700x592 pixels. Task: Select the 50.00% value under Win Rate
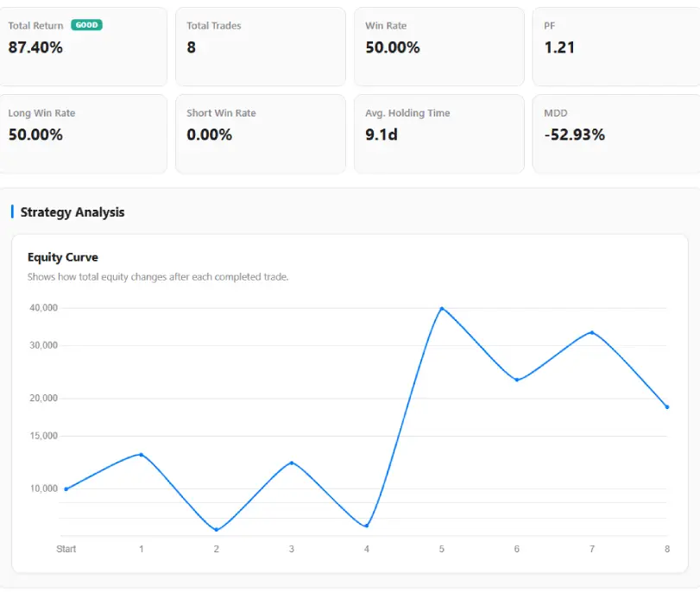tap(393, 47)
